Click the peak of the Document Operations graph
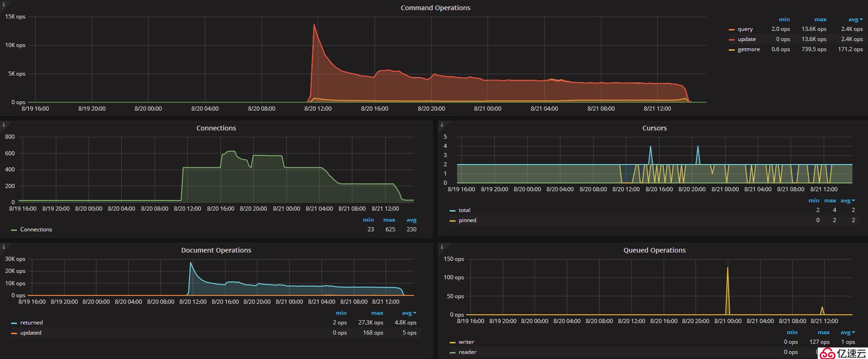Viewport: 868px width, 359px height. tap(190, 263)
